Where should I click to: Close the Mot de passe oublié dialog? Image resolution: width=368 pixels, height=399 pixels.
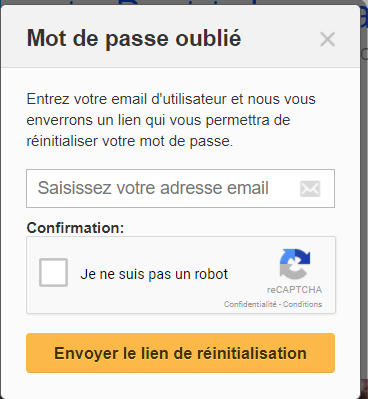[327, 39]
